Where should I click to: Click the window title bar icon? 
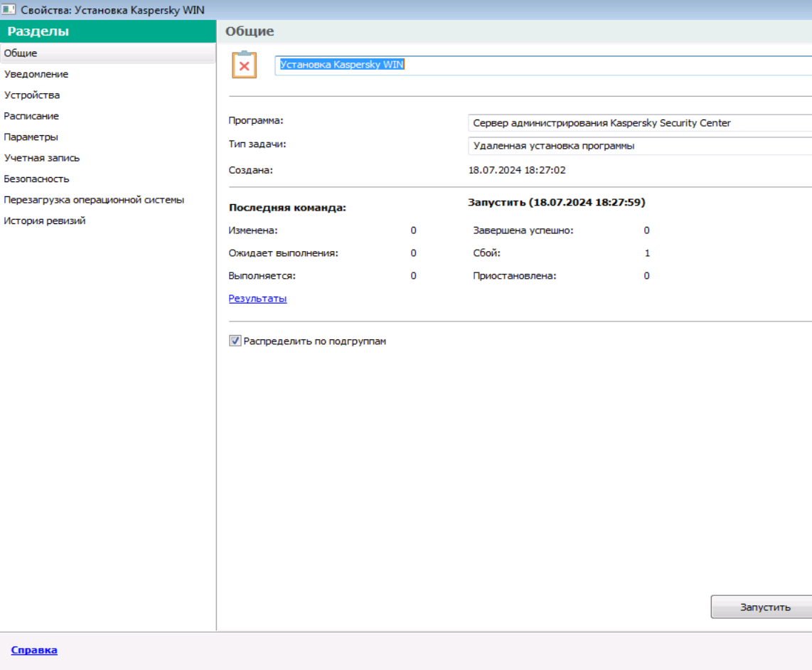(x=9, y=9)
